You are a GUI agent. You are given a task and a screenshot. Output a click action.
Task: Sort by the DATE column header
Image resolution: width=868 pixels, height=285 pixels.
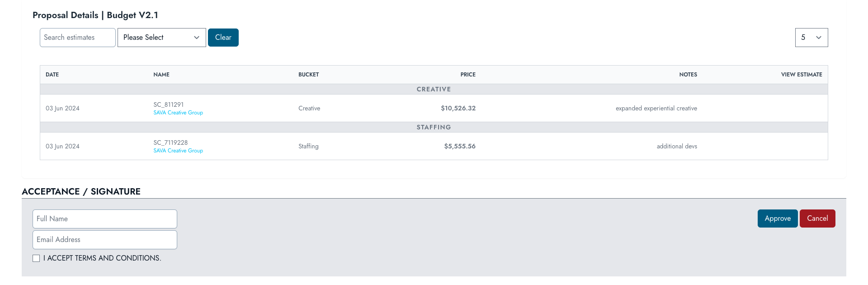[x=52, y=75]
